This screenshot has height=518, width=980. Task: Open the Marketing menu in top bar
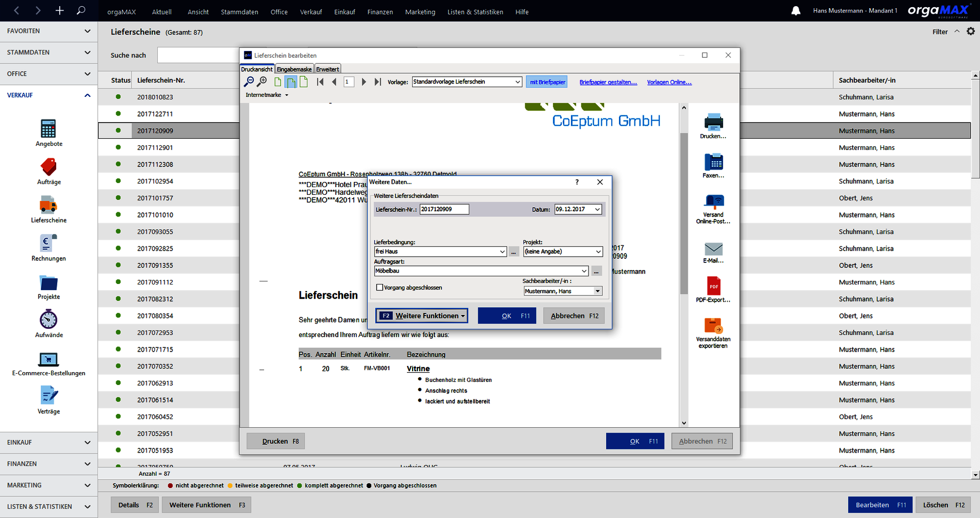tap(420, 12)
